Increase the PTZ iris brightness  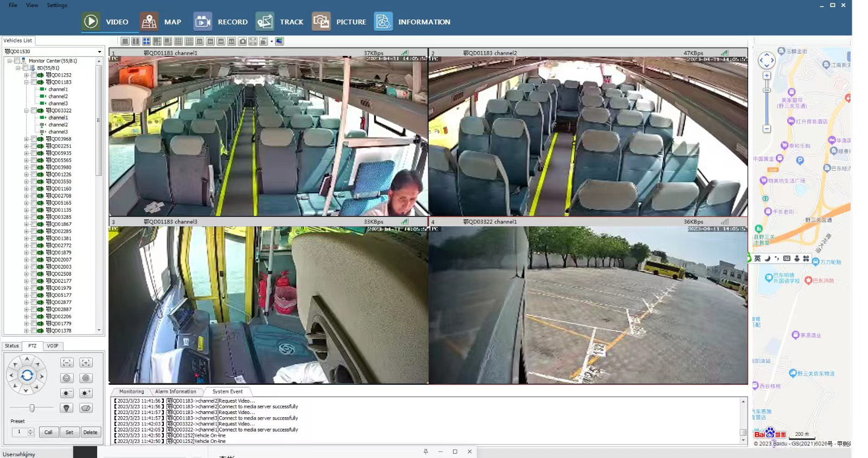(86, 393)
